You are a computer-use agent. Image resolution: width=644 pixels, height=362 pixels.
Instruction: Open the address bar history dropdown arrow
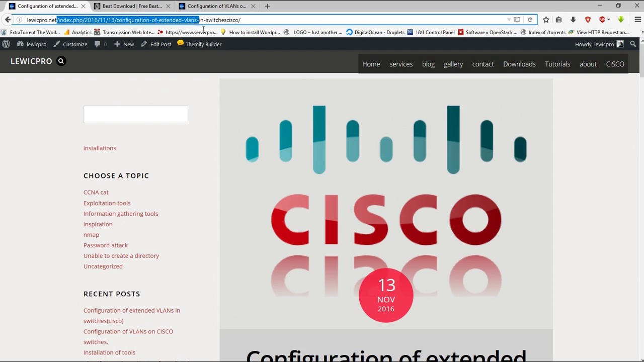click(x=509, y=20)
